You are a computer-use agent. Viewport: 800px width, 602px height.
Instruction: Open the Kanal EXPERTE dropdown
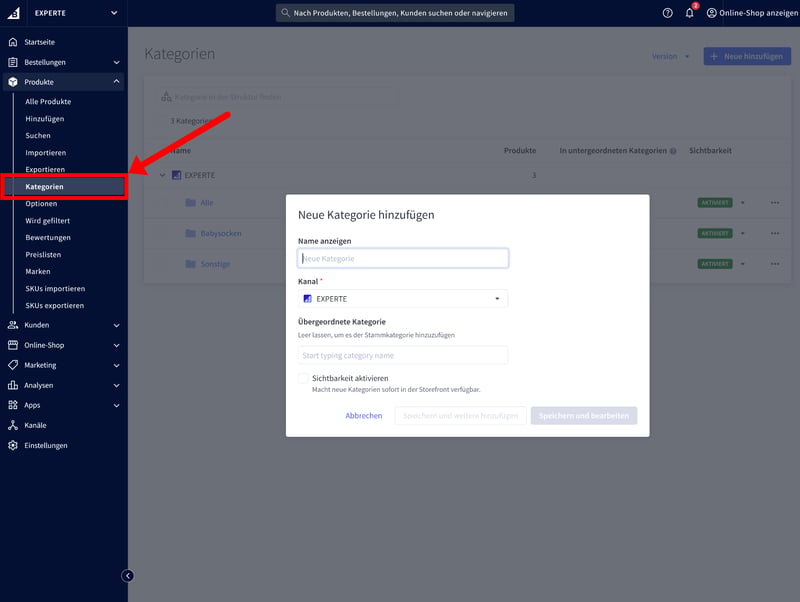[403, 299]
